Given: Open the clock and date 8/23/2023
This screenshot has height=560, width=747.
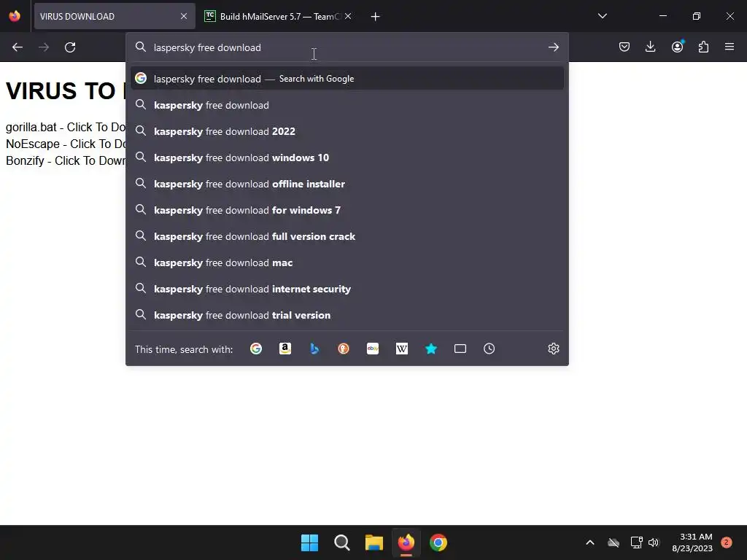Looking at the screenshot, I should pos(692,542).
